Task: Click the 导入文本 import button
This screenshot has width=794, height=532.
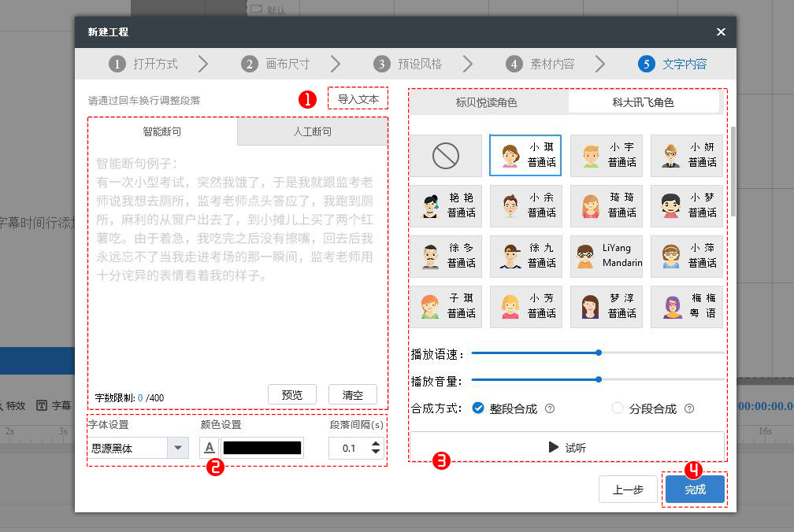Action: tap(358, 98)
